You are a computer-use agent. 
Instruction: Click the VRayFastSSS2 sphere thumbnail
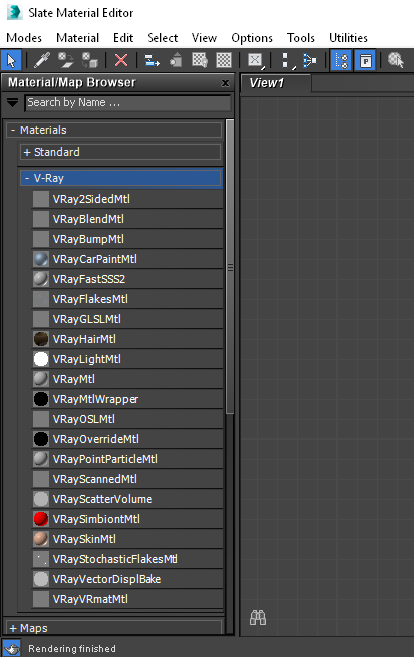click(x=41, y=279)
